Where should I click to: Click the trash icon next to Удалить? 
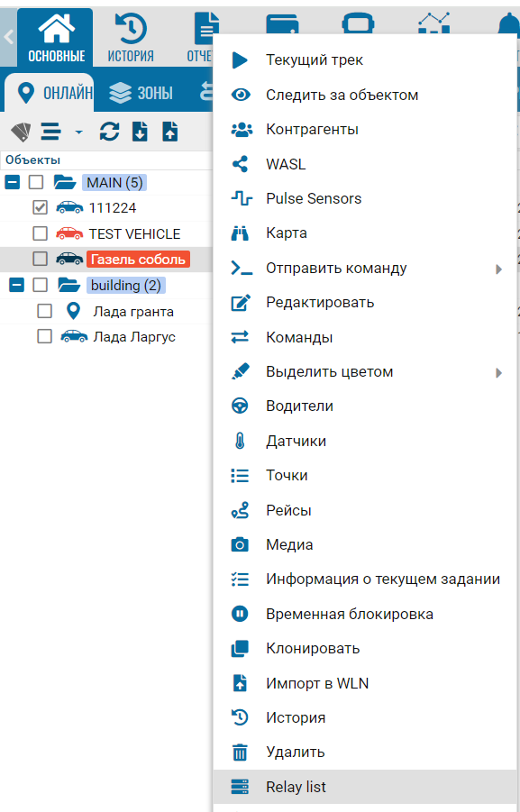240,752
